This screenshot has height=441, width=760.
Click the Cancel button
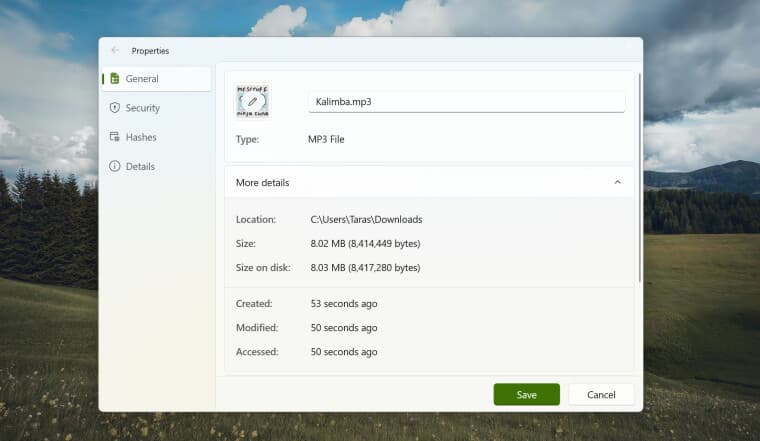[x=601, y=394]
